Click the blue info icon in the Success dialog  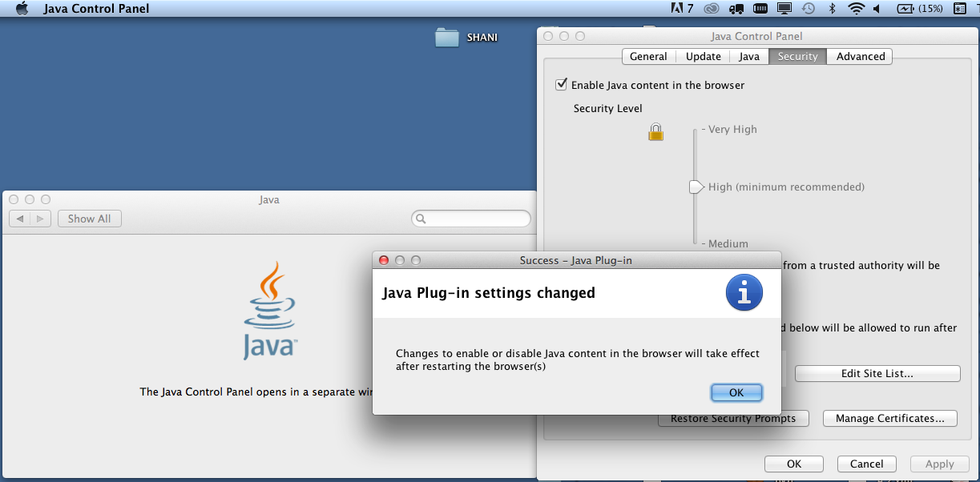[x=744, y=292]
